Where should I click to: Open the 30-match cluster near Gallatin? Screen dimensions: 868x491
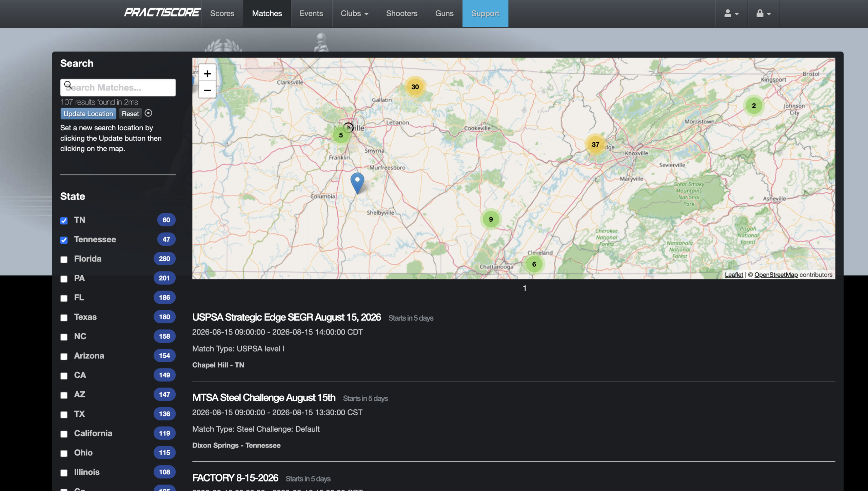(415, 87)
